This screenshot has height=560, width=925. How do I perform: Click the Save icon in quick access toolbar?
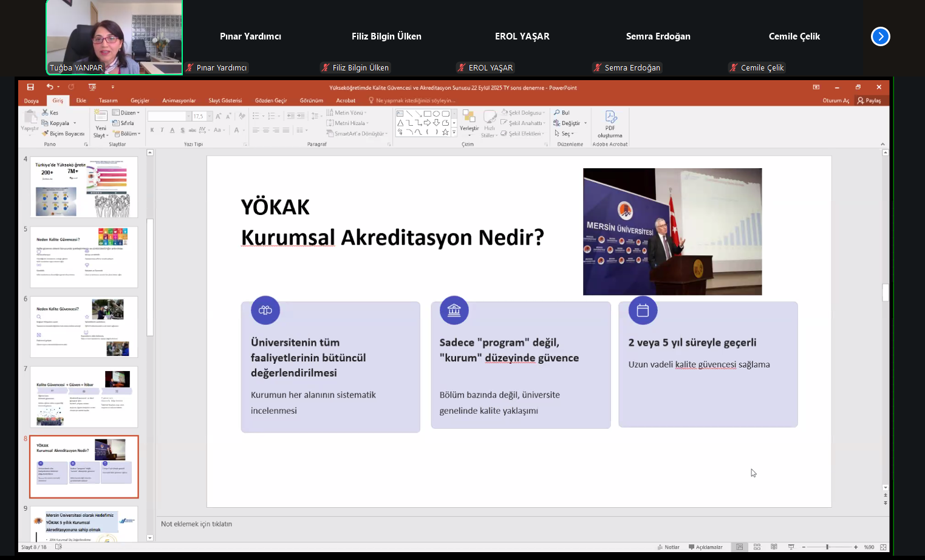(x=30, y=87)
